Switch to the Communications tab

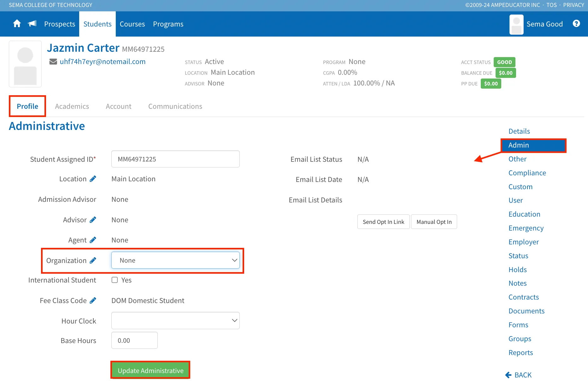pos(175,106)
